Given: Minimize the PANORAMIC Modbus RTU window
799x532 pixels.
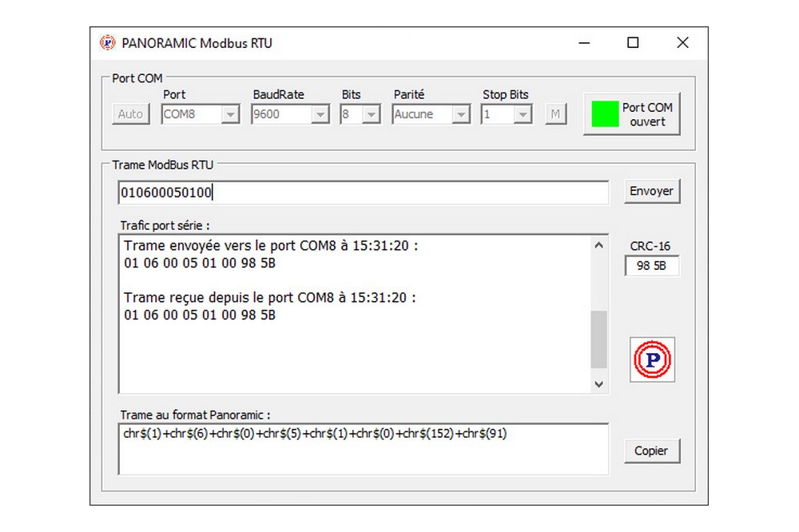Looking at the screenshot, I should [x=585, y=43].
